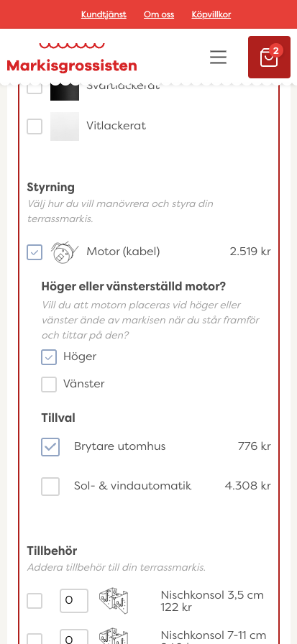297x644 pixels.
Task: Select the white Vitlackerat color swatch
Action: pyautogui.click(x=65, y=126)
